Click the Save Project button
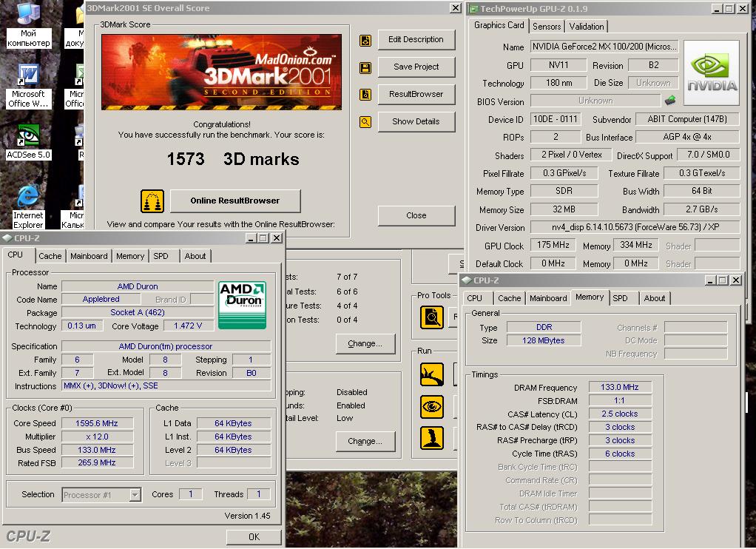The image size is (756, 549). click(x=416, y=67)
